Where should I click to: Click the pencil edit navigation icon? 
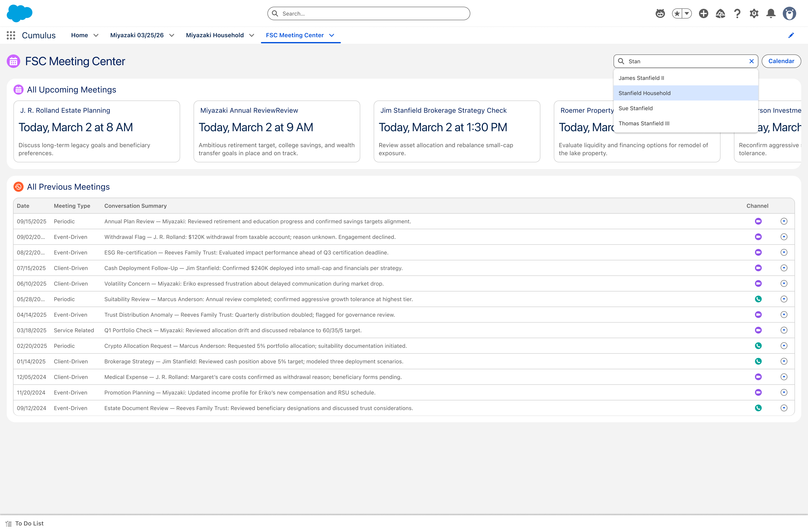coord(791,35)
